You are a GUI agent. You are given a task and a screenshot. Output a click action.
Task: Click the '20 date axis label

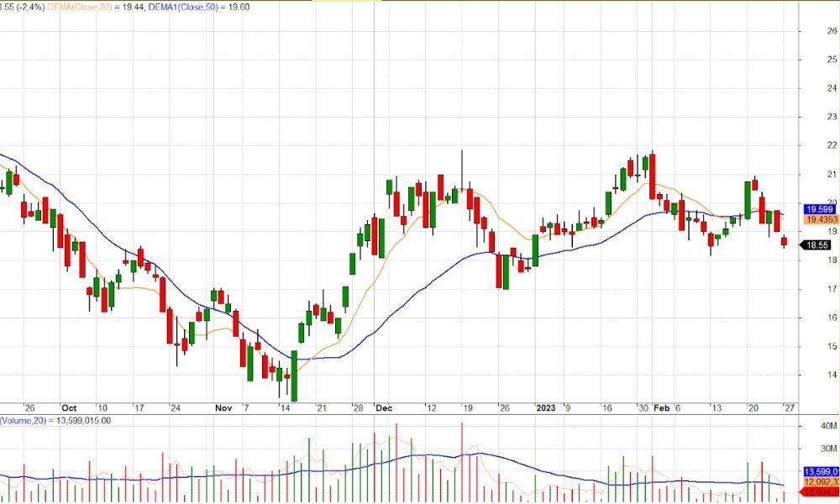tap(753, 408)
